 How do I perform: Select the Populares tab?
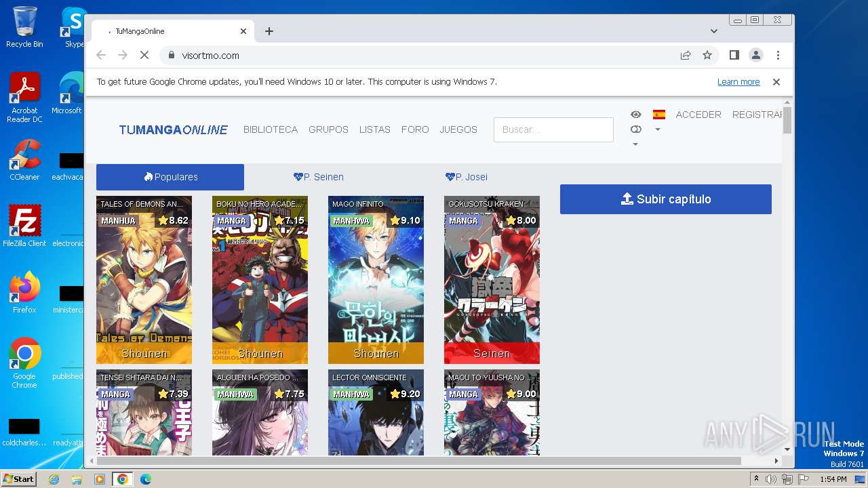(170, 177)
